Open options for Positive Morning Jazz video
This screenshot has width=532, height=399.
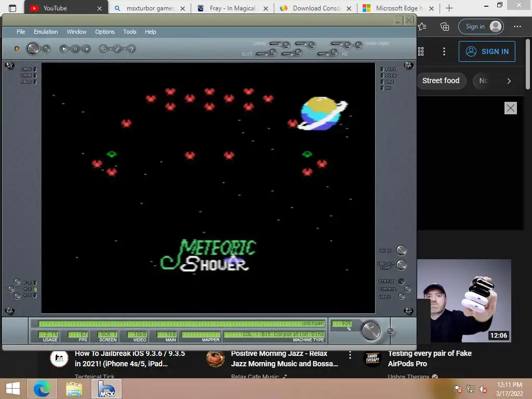(350, 355)
